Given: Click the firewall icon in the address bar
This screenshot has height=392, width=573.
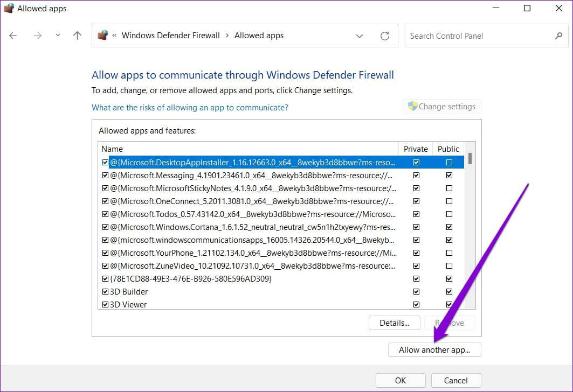Looking at the screenshot, I should [x=102, y=36].
